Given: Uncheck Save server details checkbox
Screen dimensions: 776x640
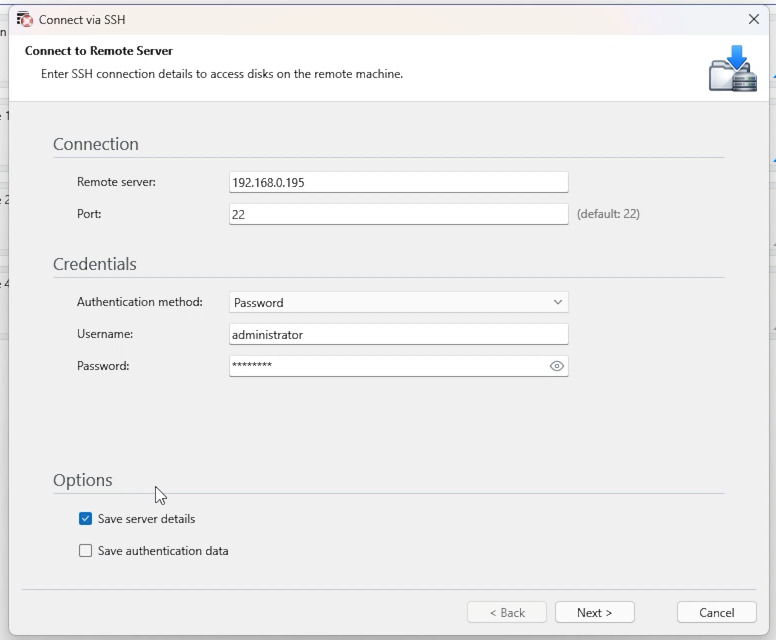Looking at the screenshot, I should point(85,519).
